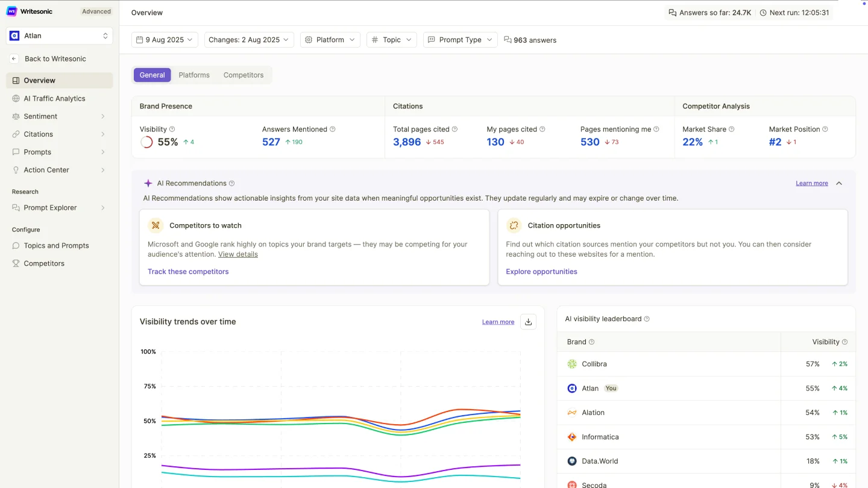The height and width of the screenshot is (488, 868).
Task: Collapse the AI Recommendations panel
Action: click(x=839, y=183)
